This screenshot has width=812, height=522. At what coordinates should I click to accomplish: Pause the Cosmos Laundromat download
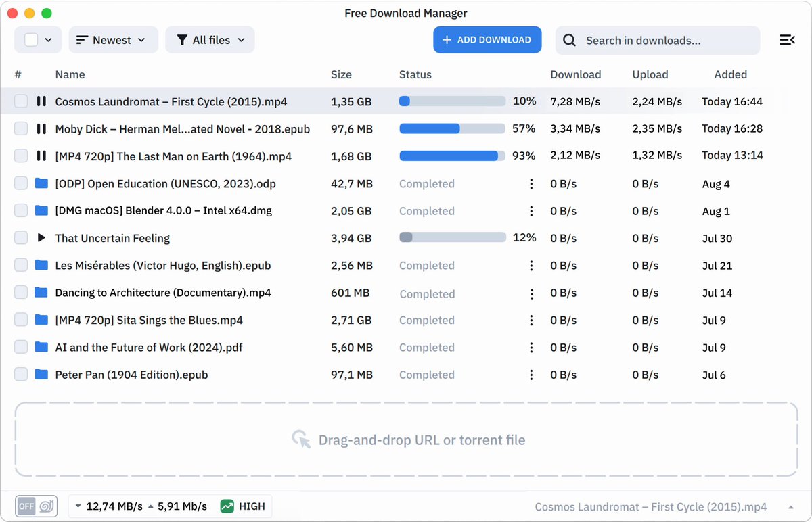pyautogui.click(x=41, y=101)
